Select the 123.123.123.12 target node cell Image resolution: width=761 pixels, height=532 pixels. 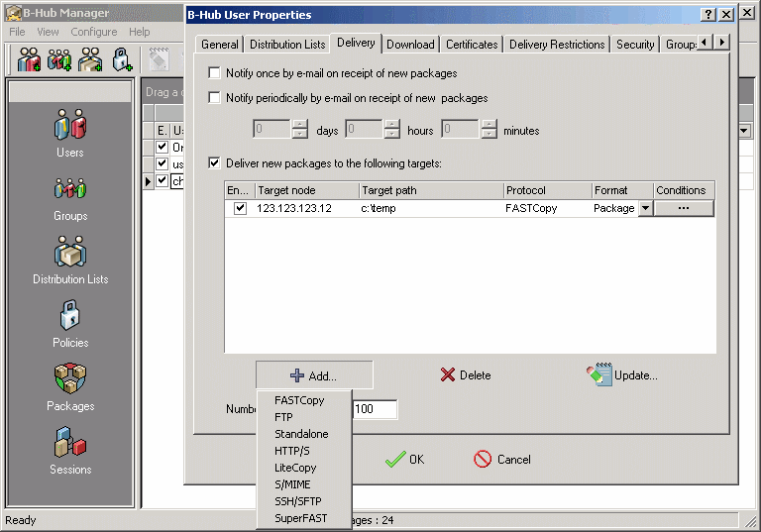[x=307, y=208]
